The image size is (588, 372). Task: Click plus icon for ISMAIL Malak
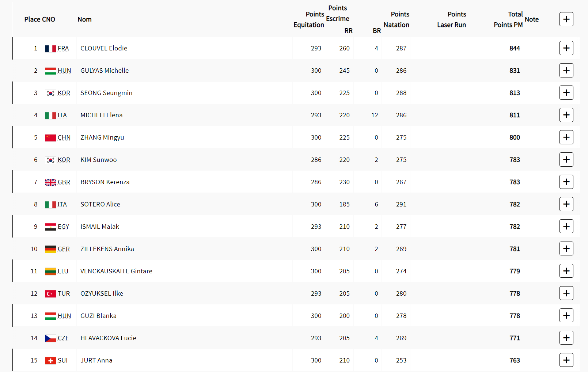[x=566, y=227]
